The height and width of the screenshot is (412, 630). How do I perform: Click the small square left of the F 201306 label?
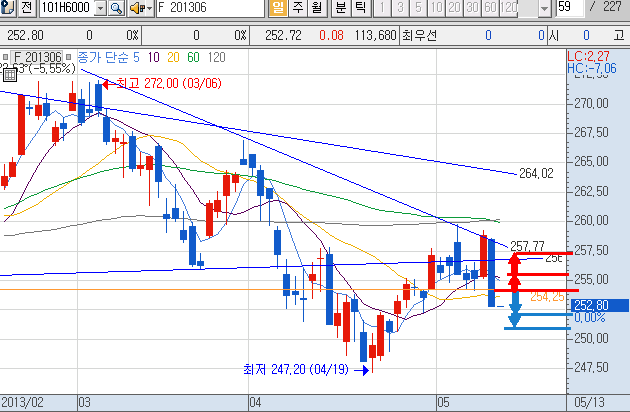6,58
